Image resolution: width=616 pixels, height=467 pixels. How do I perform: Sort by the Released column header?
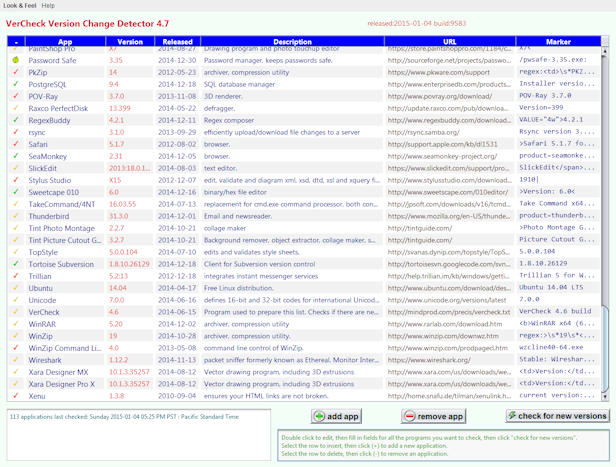[177, 42]
